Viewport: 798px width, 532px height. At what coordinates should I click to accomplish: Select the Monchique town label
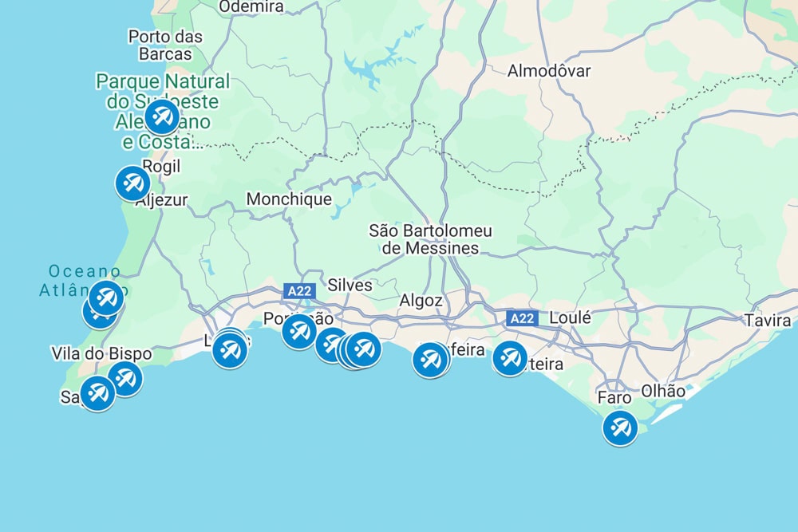(289, 199)
